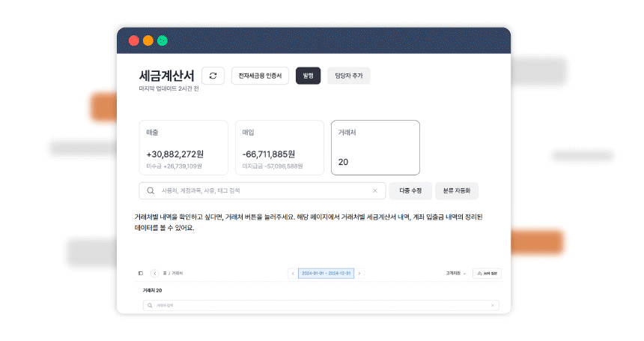Screen dimensions: 644x341
Task: Click the AI에 질문 button
Action: coord(487,274)
